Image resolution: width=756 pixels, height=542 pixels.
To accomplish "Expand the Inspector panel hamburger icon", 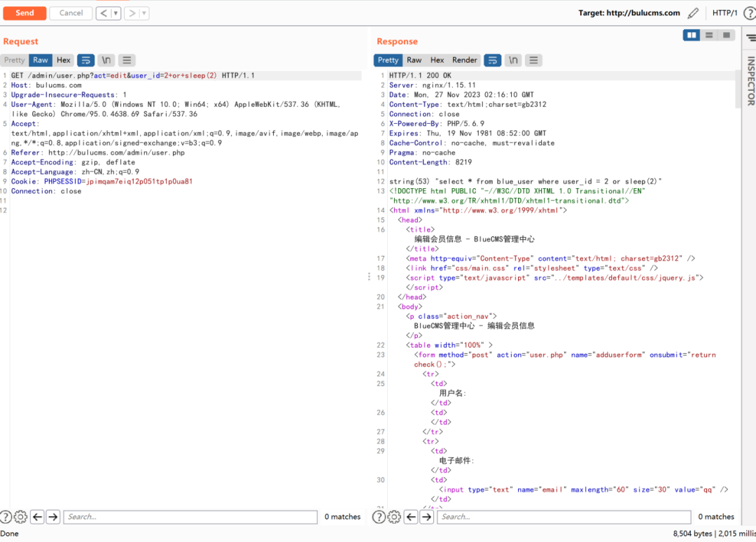I will [x=751, y=38].
